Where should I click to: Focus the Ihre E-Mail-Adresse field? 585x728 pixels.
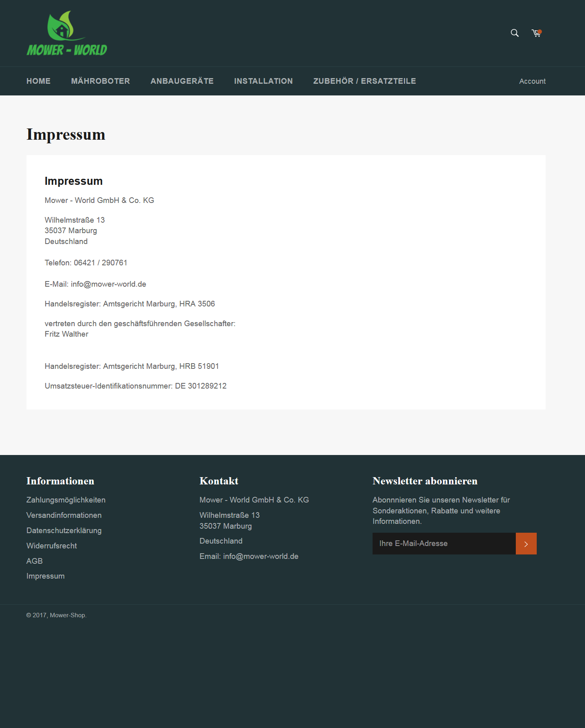coord(444,544)
